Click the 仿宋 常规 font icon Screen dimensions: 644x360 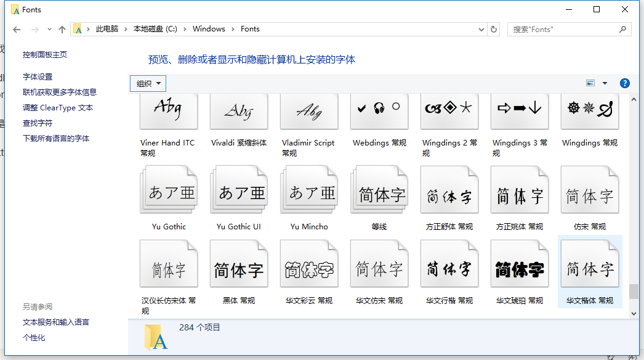(x=590, y=189)
